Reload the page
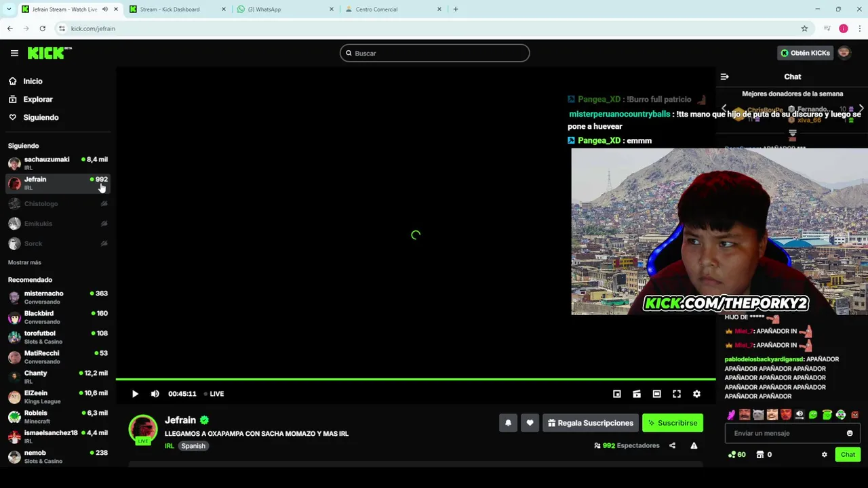 (x=42, y=28)
